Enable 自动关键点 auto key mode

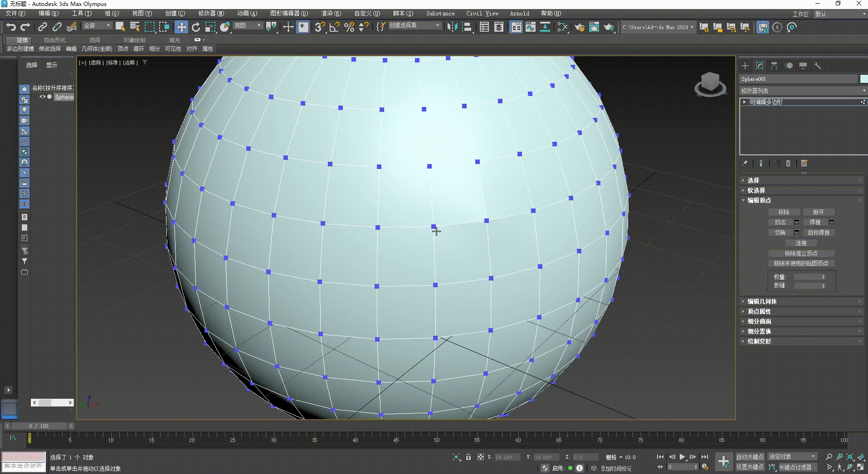[751, 457]
